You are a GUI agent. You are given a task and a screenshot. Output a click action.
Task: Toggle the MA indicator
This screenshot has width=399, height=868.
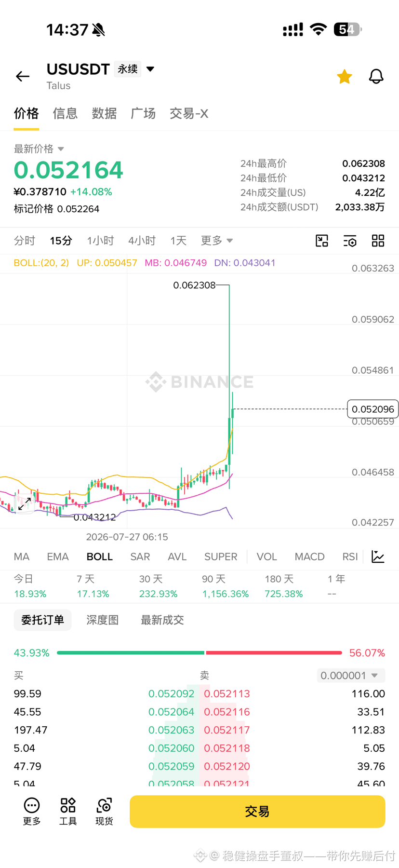click(x=22, y=556)
